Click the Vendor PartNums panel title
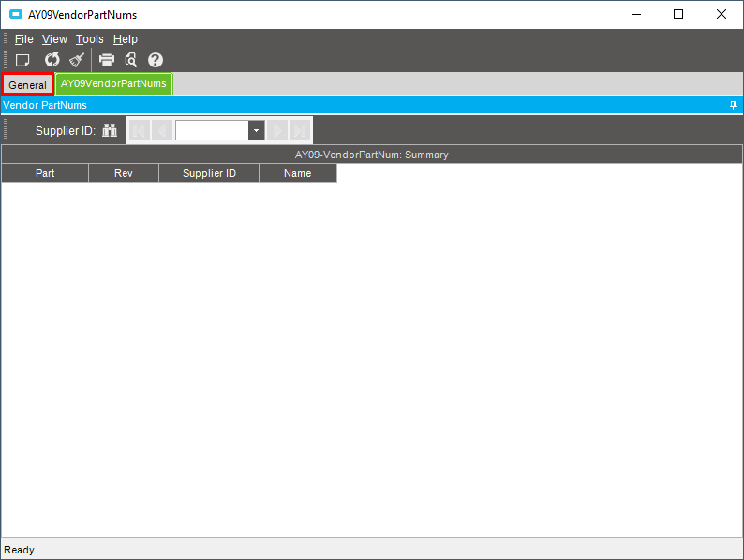 [45, 105]
